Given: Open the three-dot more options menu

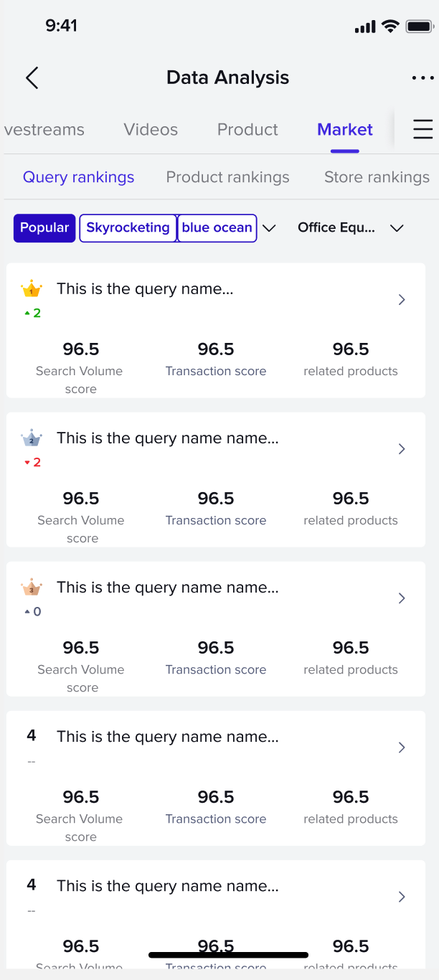Looking at the screenshot, I should click(423, 77).
